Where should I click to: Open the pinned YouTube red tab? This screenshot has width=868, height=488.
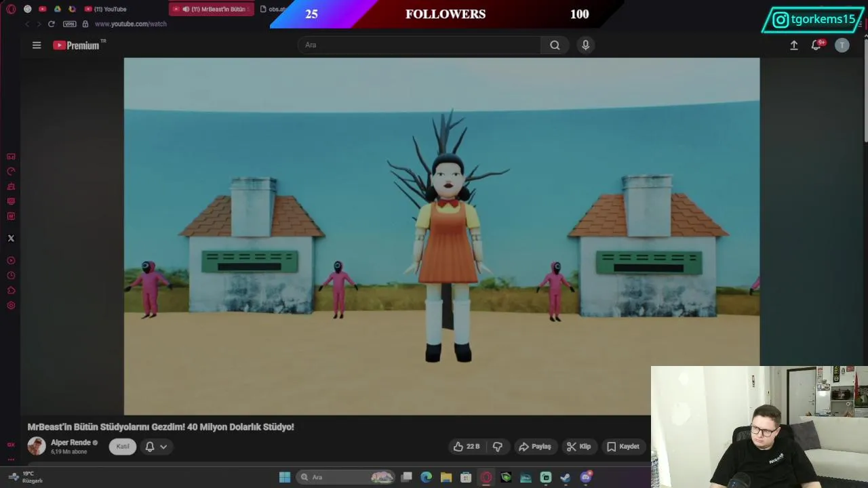pos(42,9)
